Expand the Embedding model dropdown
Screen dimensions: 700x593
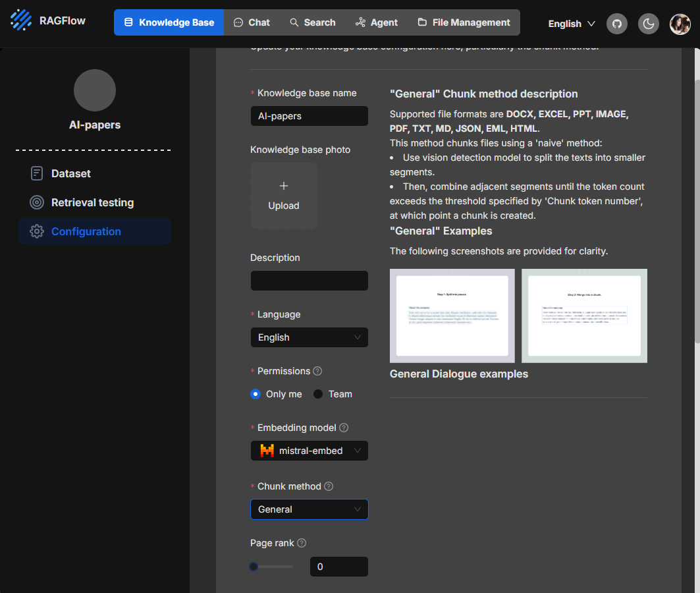click(309, 451)
